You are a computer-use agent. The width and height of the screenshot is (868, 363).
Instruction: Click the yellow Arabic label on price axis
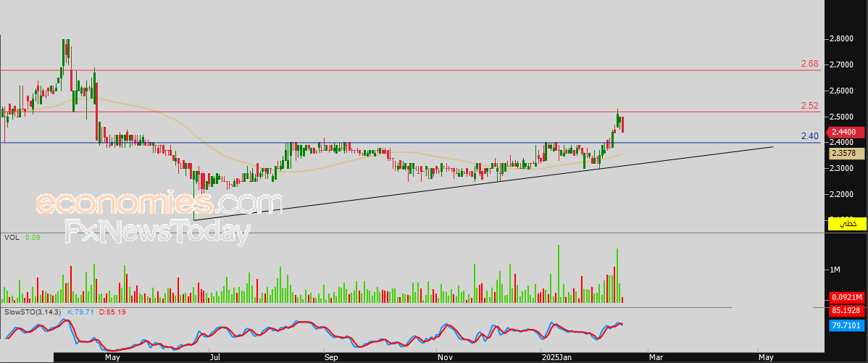tap(846, 224)
